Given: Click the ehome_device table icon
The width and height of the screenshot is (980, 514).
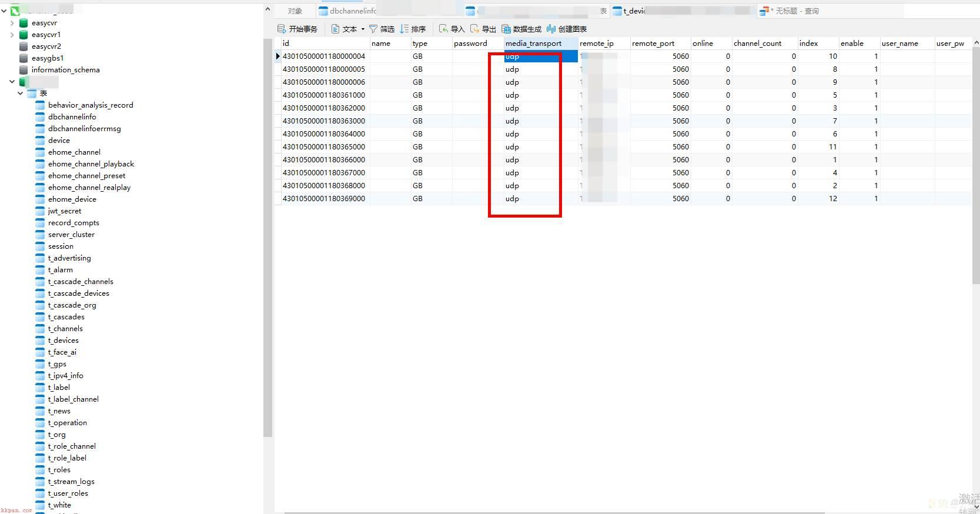Looking at the screenshot, I should tap(40, 199).
